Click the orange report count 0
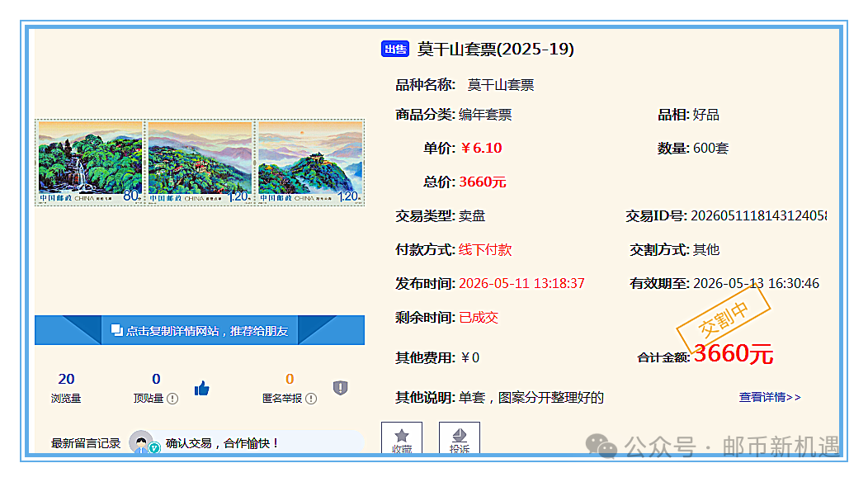868x482 pixels. click(290, 379)
